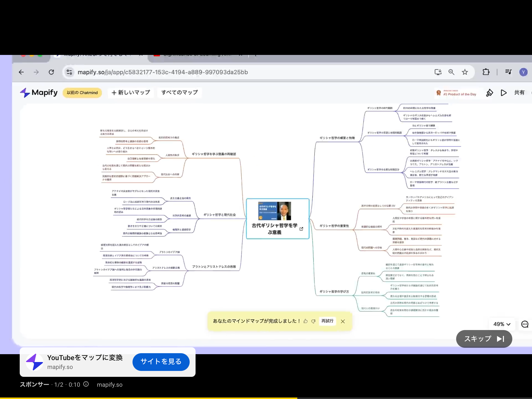Click the thumbs down feedback icon
Viewport: 532px width, 399px height.
313,321
